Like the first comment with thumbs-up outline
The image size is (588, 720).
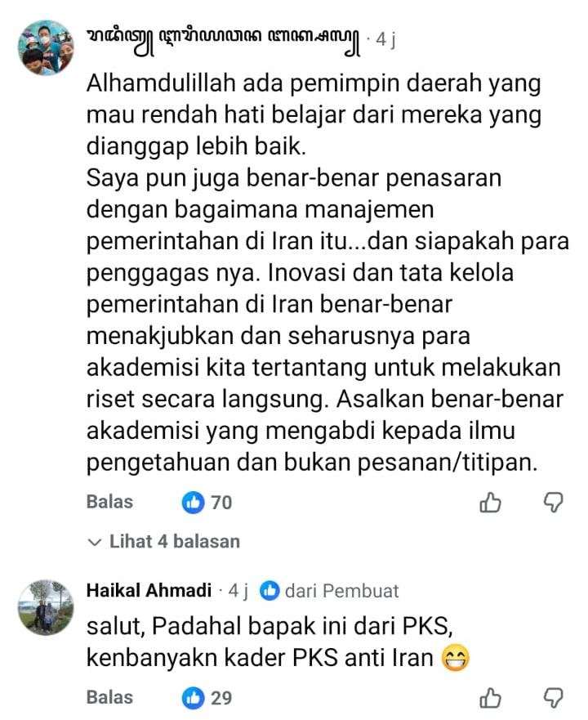(x=490, y=503)
